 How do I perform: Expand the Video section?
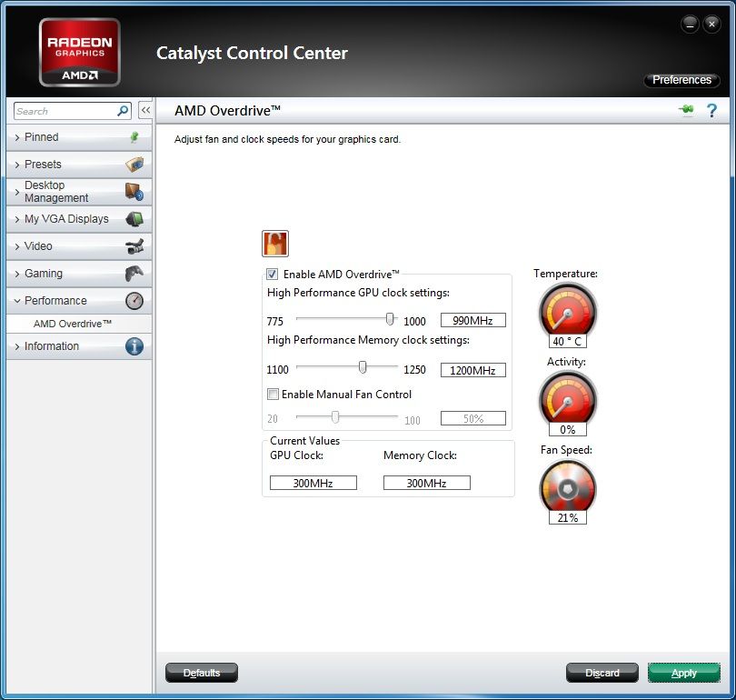38,246
